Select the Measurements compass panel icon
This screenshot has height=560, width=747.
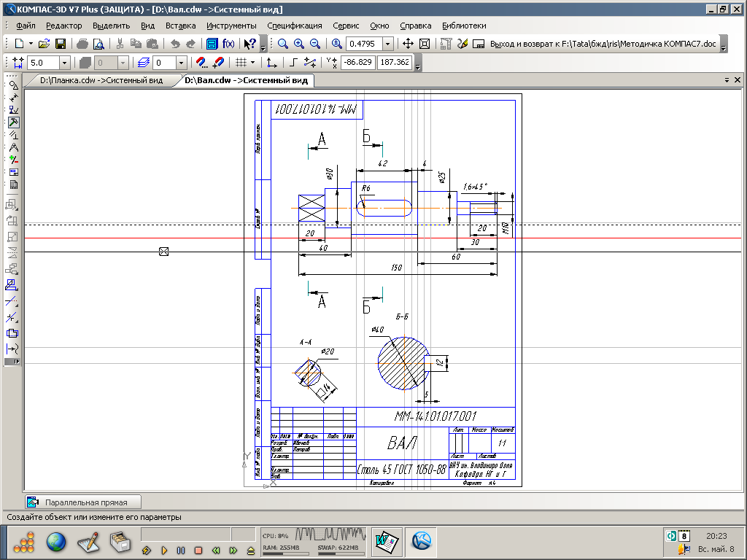(x=13, y=147)
